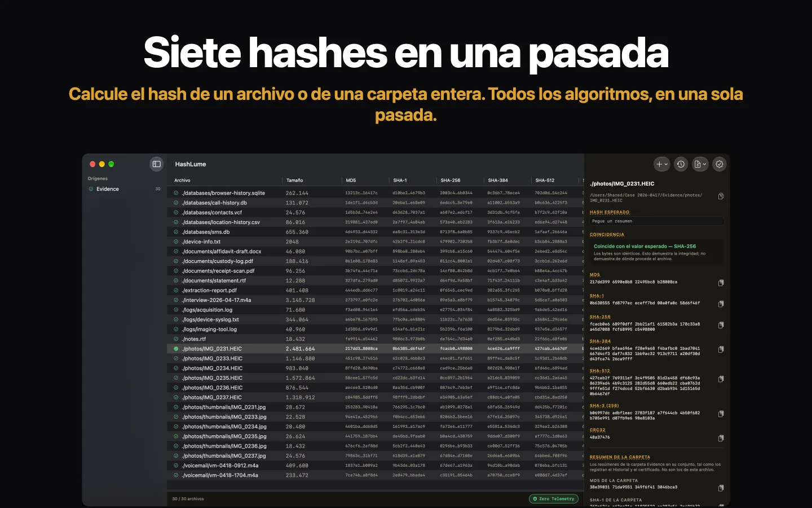Select the ./notes.rtf row

pos(376,339)
